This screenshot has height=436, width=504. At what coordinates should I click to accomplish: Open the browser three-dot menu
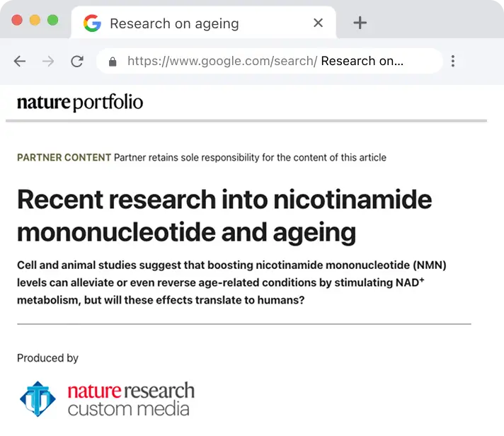click(x=453, y=62)
